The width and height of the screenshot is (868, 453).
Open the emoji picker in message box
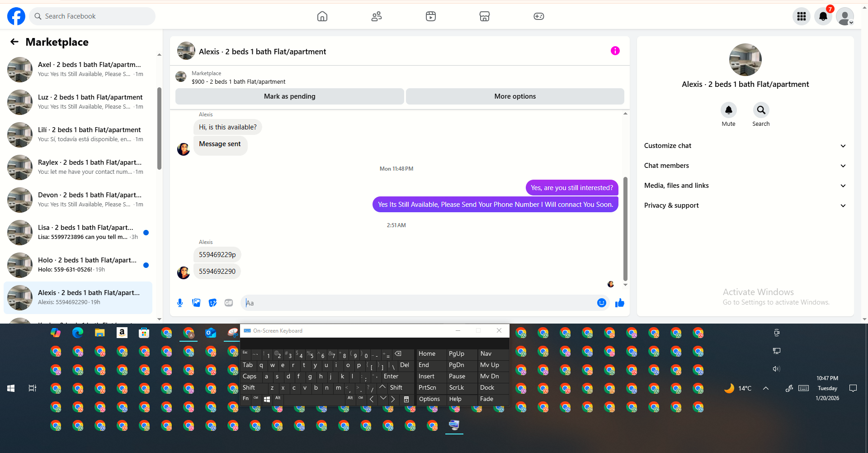pyautogui.click(x=602, y=303)
